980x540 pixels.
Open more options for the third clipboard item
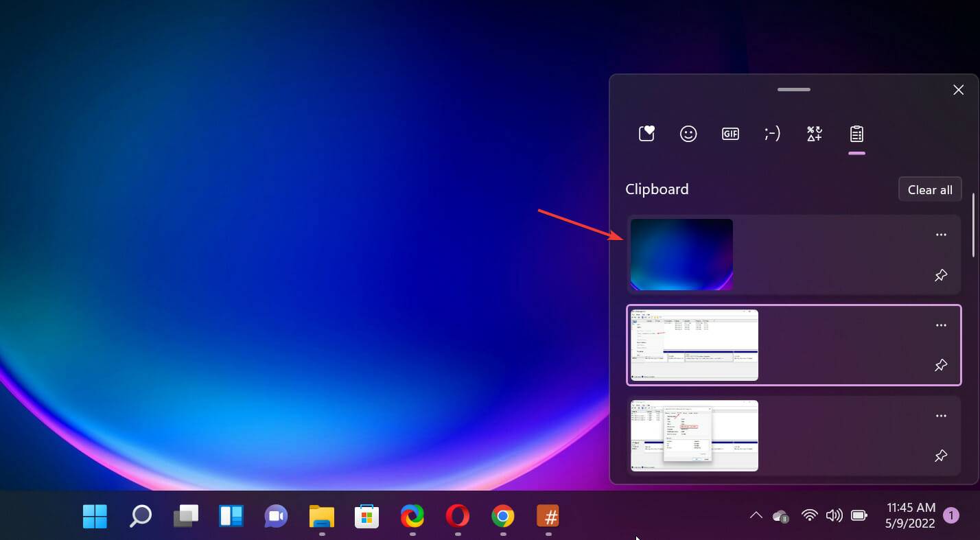coord(941,415)
